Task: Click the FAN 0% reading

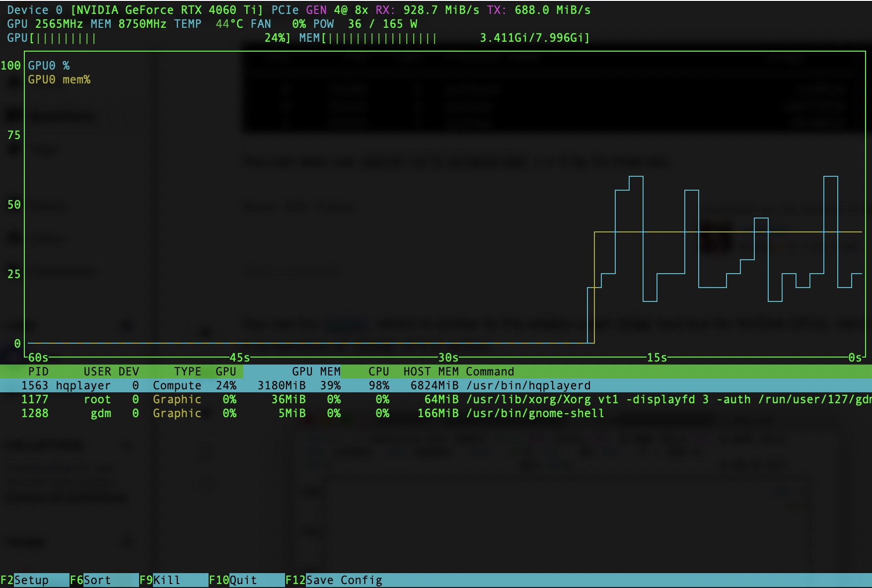Action: pos(278,24)
